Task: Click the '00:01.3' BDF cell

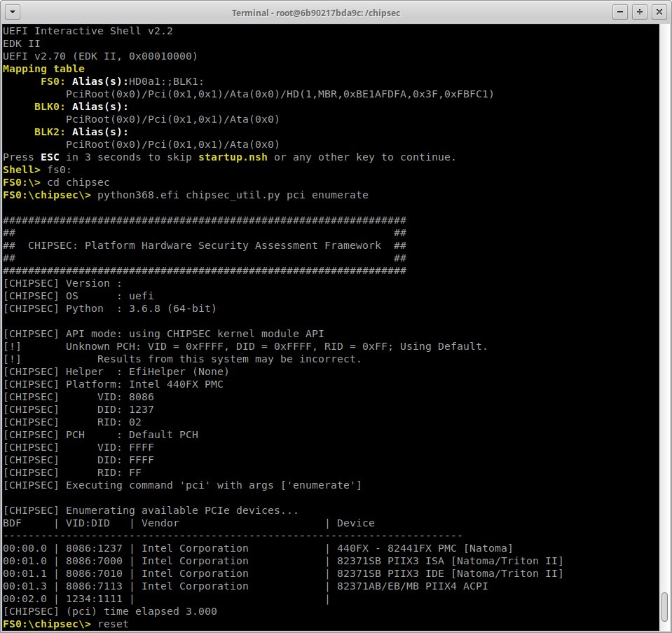Action: (x=25, y=586)
